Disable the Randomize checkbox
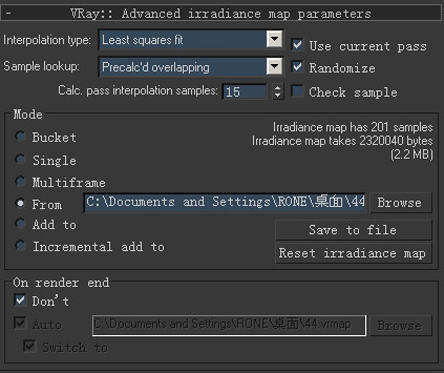Viewport: 444px width, 373px height. click(x=297, y=67)
